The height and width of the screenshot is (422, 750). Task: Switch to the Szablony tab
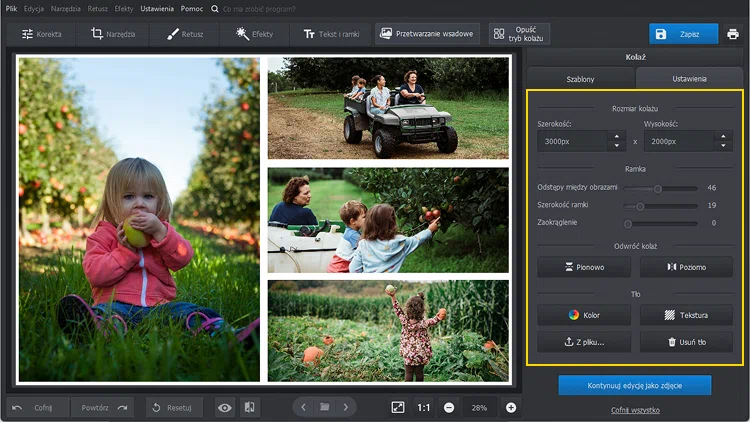[x=580, y=78]
